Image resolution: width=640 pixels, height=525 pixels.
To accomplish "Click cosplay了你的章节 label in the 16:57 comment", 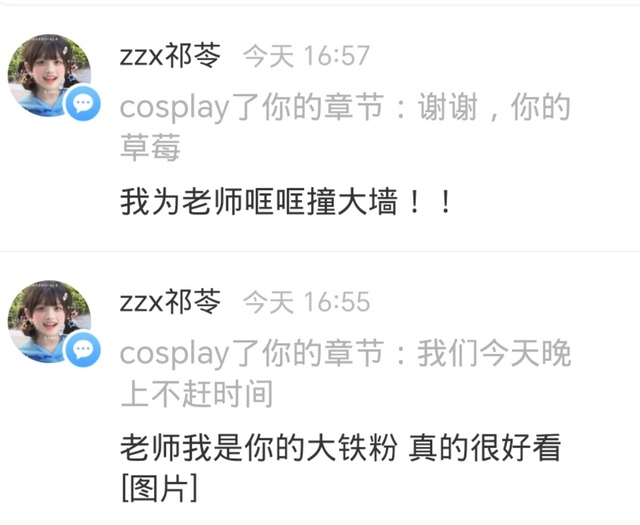I will (252, 107).
